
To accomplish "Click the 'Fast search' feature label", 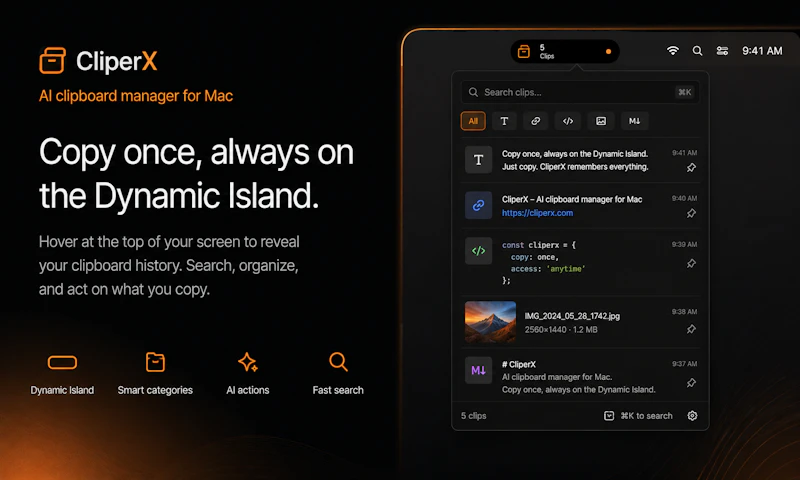I will coord(338,390).
